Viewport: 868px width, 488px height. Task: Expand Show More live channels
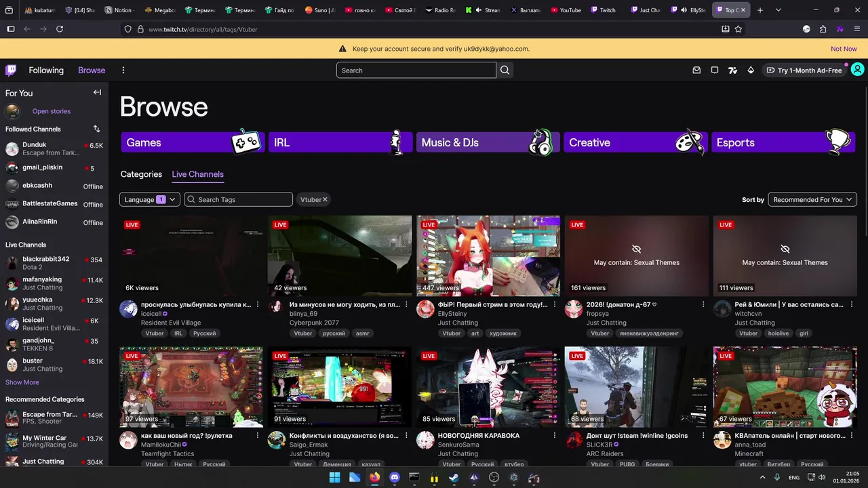click(x=22, y=382)
